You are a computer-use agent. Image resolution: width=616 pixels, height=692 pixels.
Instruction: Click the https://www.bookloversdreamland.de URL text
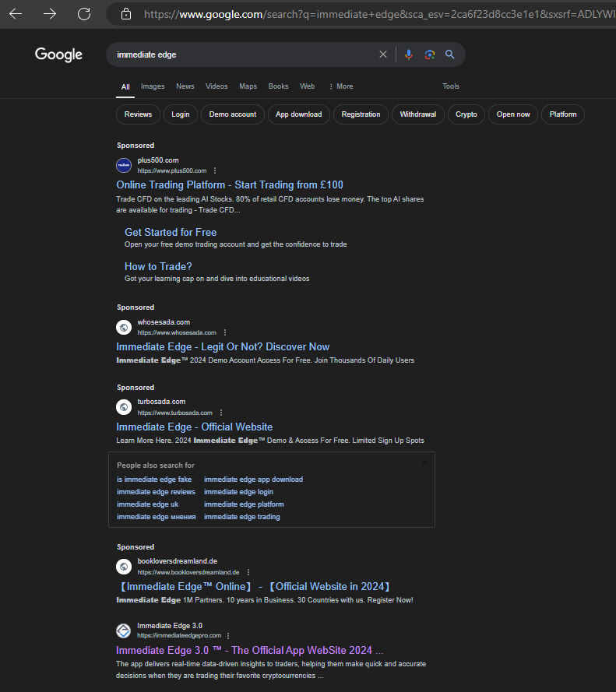point(188,572)
